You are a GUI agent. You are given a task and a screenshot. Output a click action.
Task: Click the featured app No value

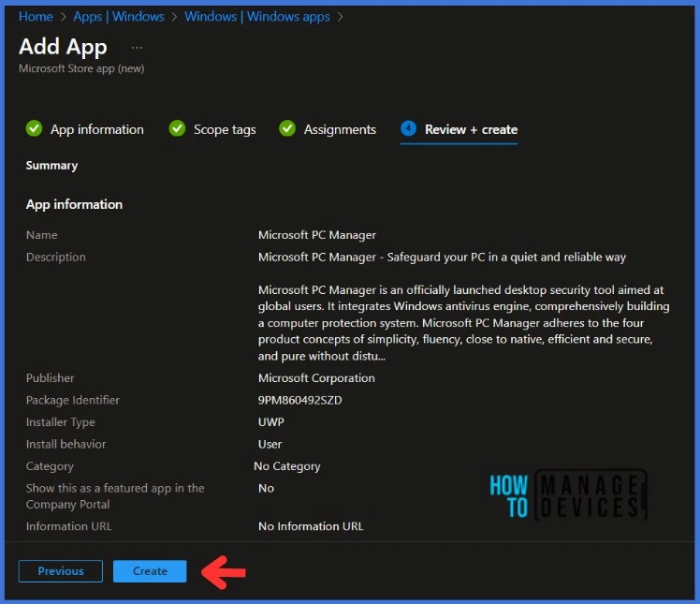point(266,488)
